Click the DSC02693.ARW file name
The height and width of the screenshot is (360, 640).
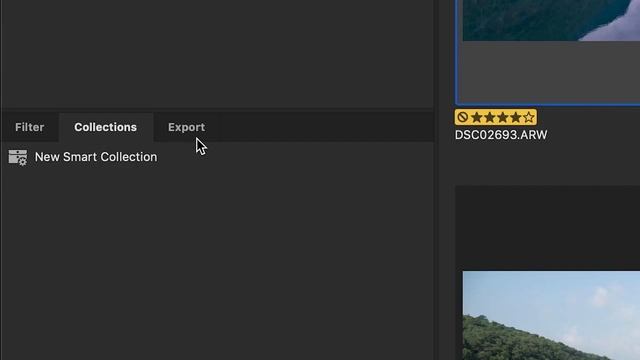[x=501, y=135]
